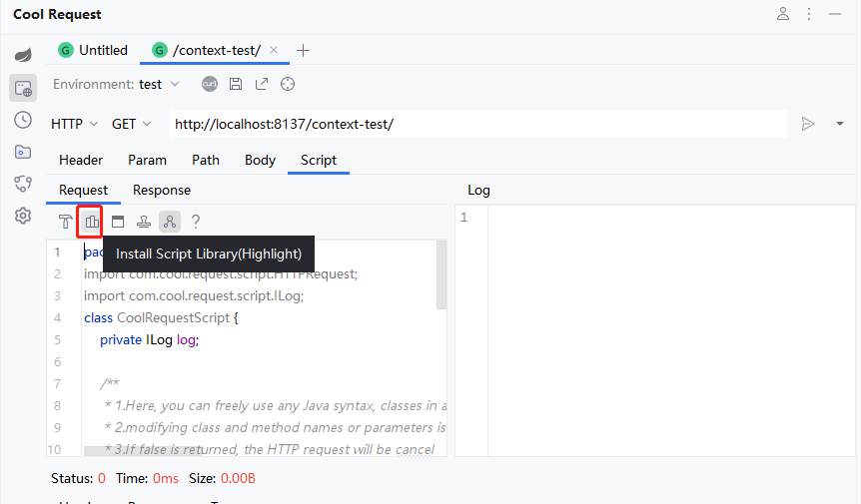Switch to the Response script sub-tab
Viewport: 861px width, 504px height.
point(162,191)
